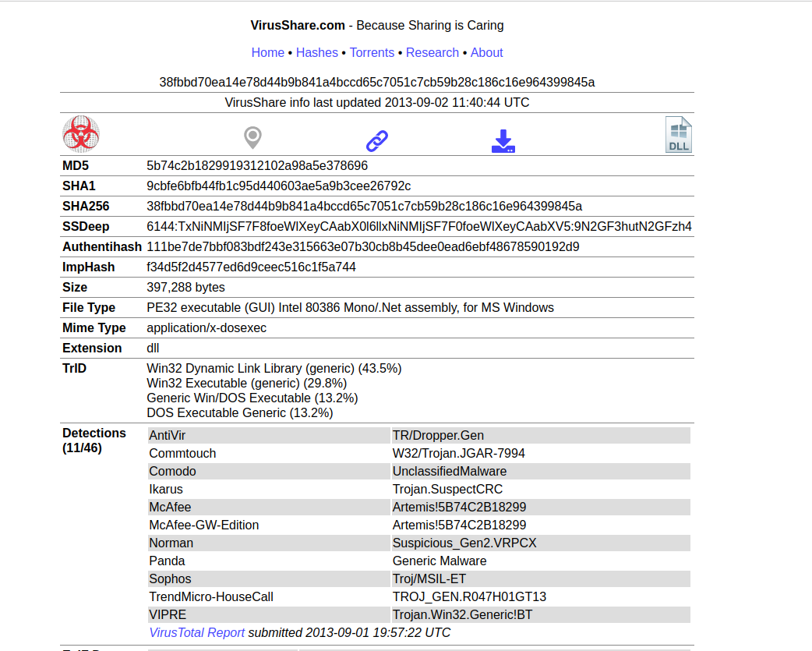Click the Authentihash row label

(102, 246)
